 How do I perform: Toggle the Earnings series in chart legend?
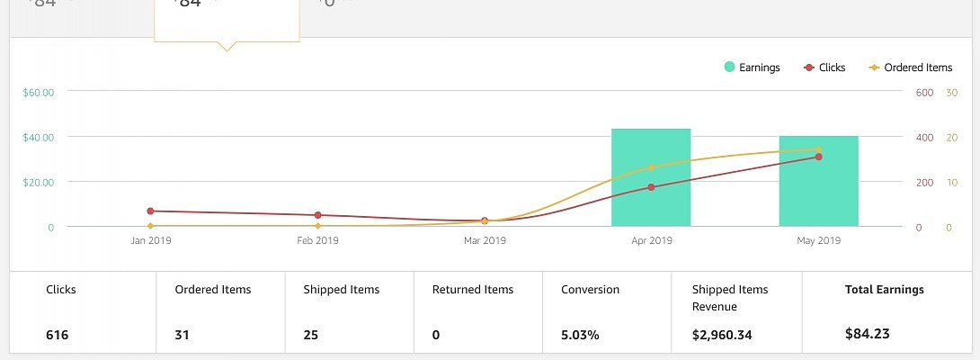click(x=752, y=67)
